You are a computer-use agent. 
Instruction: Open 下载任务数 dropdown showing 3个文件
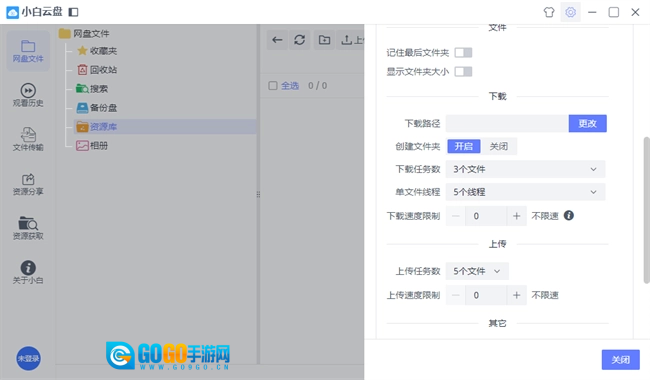525,169
